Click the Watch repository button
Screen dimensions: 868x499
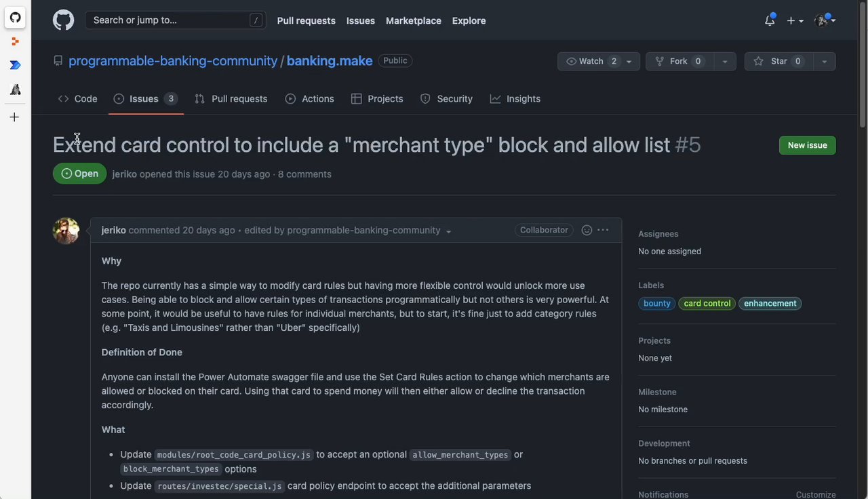591,61
